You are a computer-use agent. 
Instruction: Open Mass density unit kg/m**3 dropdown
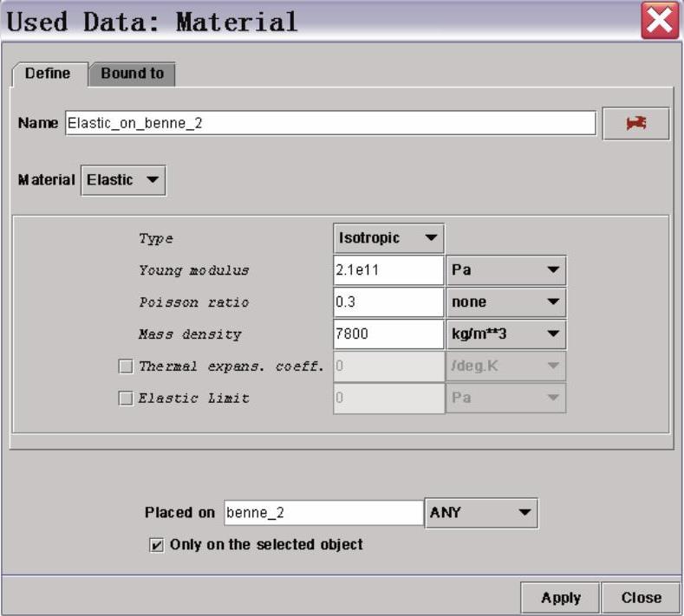pos(505,334)
